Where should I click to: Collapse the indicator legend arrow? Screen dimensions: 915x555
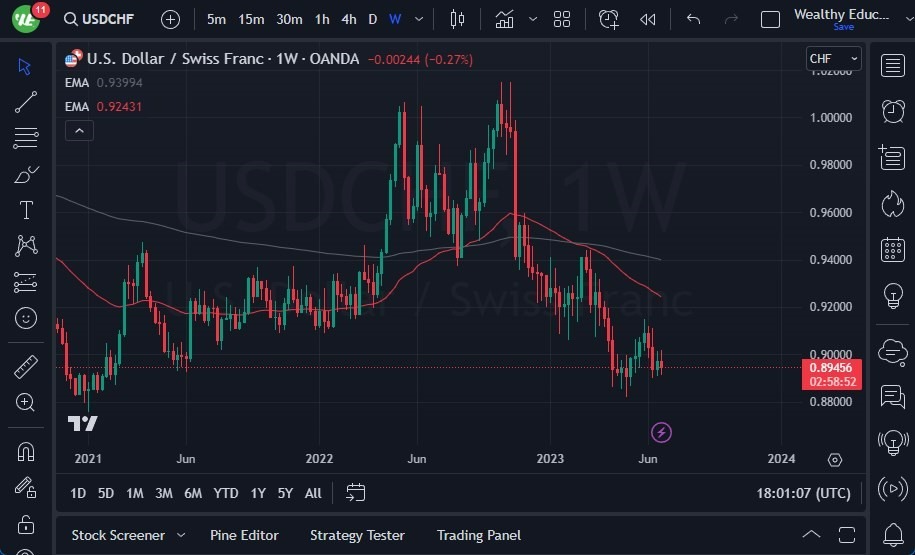click(79, 131)
